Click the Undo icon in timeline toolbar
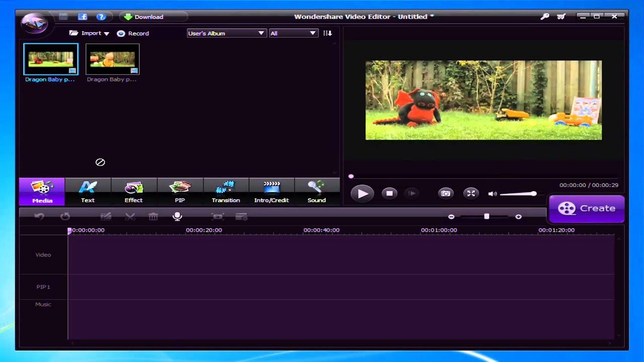 click(39, 217)
